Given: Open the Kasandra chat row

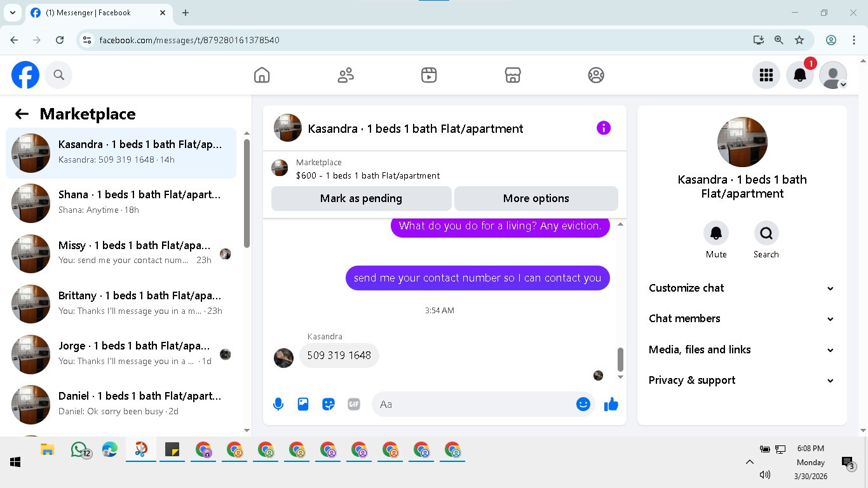Looking at the screenshot, I should point(121,152).
